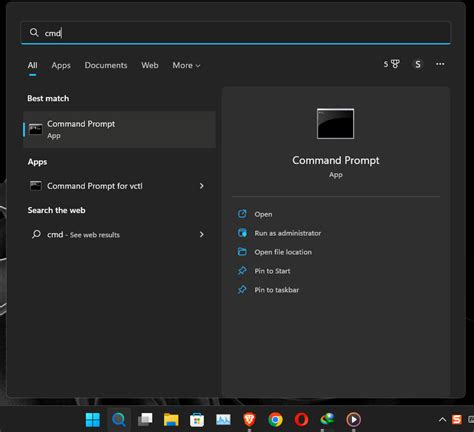Click the Windows Start button

point(93,419)
